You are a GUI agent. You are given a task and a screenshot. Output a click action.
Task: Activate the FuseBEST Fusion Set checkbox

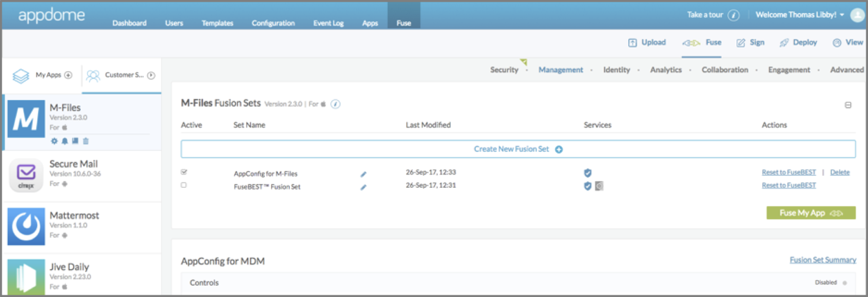184,185
